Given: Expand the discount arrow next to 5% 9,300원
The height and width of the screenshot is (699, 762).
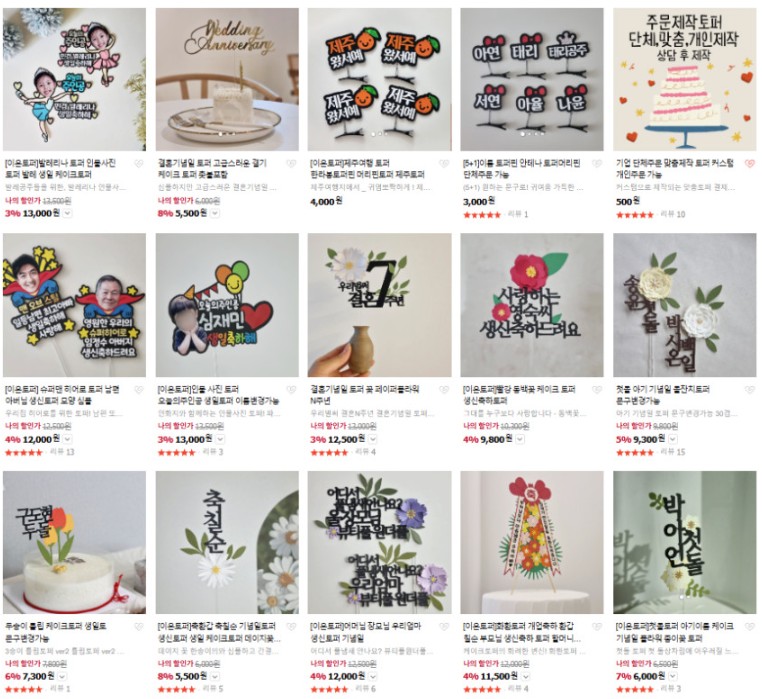Looking at the screenshot, I should point(673,439).
